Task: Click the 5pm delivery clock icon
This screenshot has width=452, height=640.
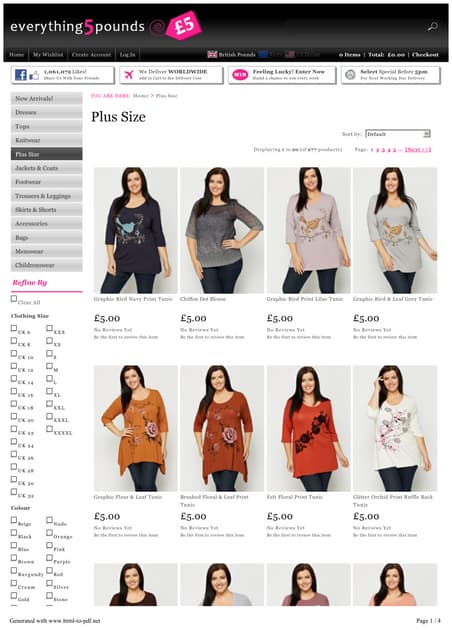Action: [x=350, y=75]
